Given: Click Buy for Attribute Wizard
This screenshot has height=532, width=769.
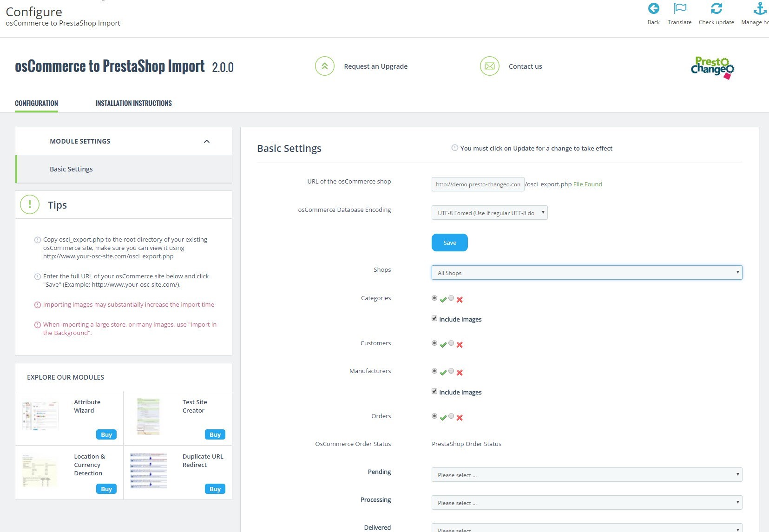Looking at the screenshot, I should [106, 434].
